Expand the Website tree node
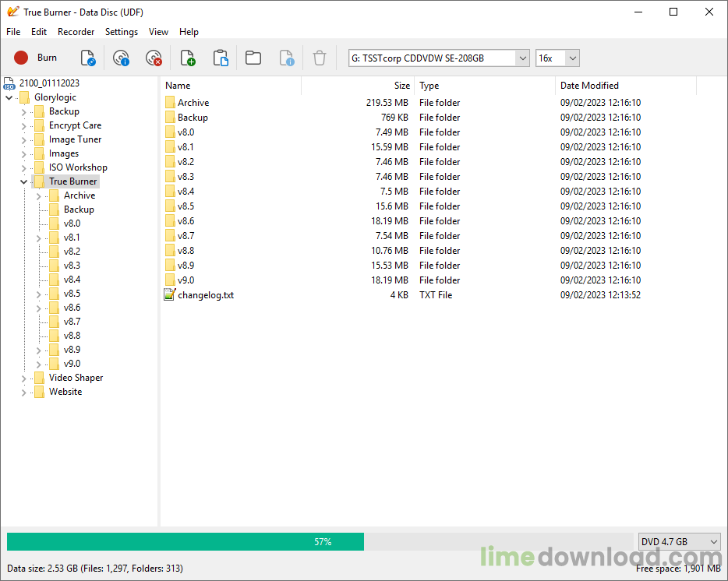The height and width of the screenshot is (581, 728). pos(23,392)
